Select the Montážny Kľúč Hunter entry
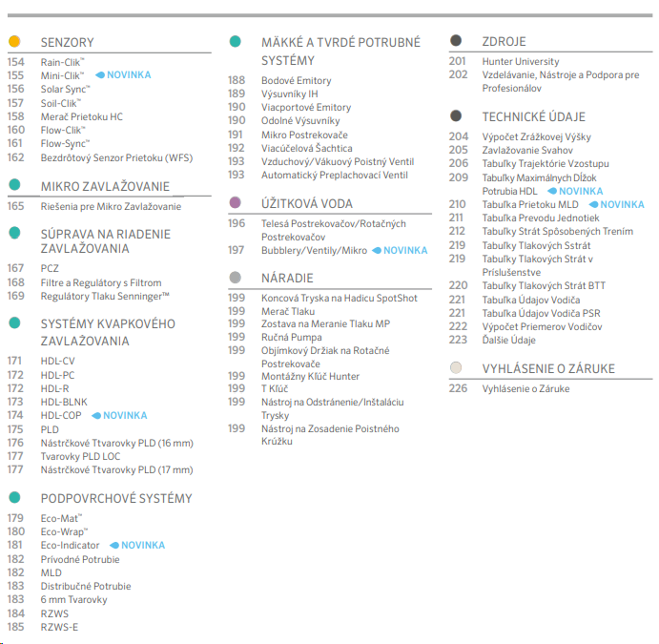 click(x=310, y=377)
